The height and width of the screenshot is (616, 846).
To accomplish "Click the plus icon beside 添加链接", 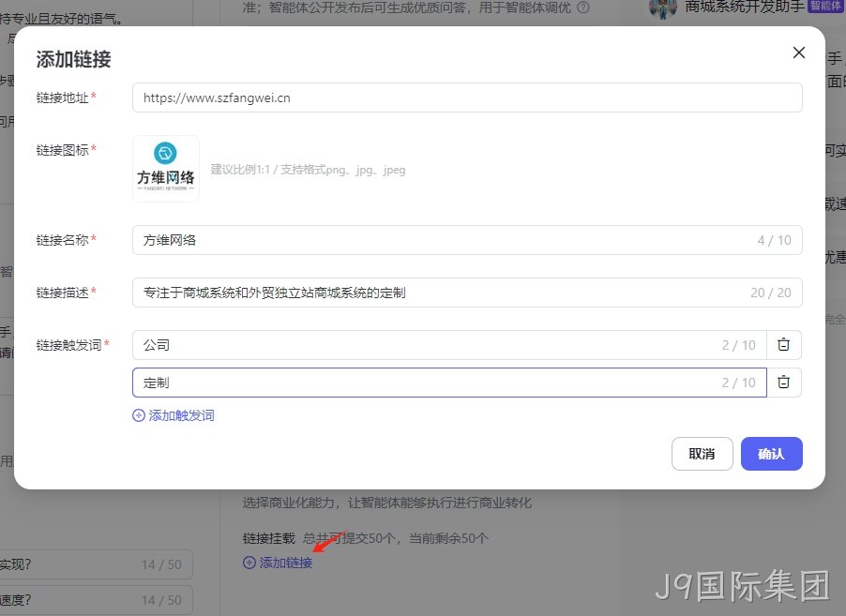I will coord(249,563).
